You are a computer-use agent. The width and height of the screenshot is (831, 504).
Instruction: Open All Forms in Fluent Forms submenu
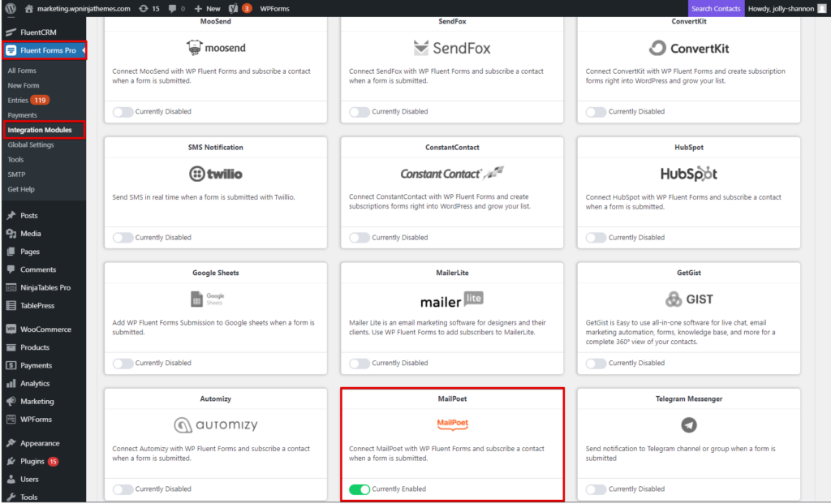pos(22,71)
